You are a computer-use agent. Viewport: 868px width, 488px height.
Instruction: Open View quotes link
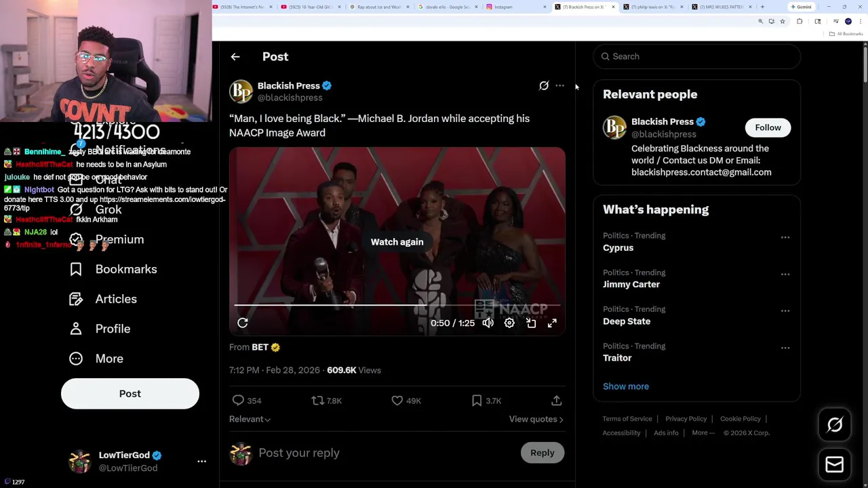click(x=536, y=419)
